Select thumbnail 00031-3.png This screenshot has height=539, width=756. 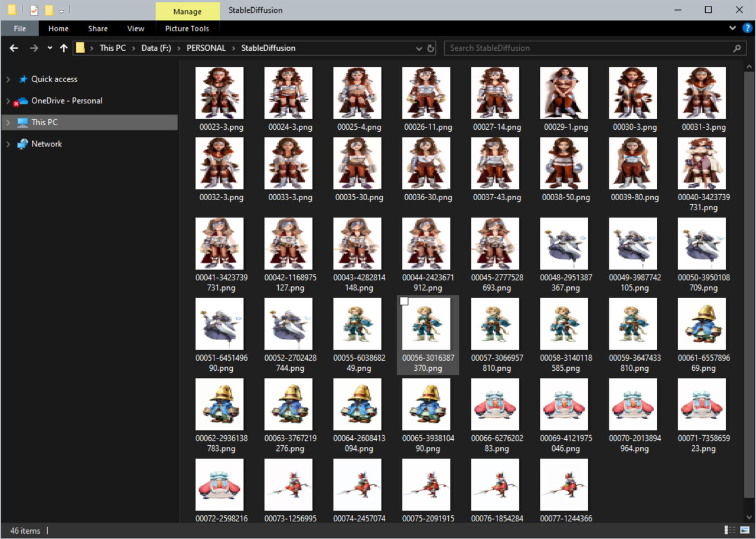(x=702, y=93)
